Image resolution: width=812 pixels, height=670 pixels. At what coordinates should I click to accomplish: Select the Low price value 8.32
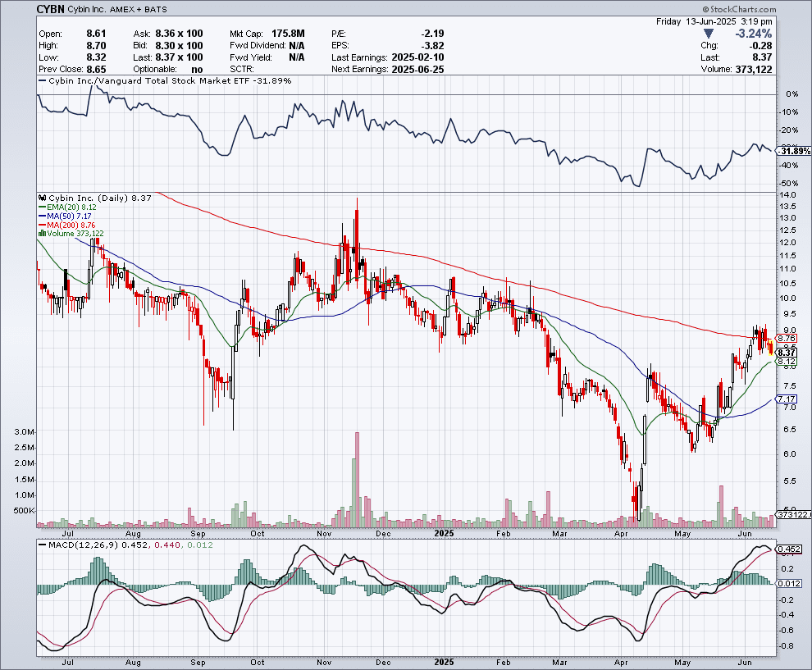(96, 57)
